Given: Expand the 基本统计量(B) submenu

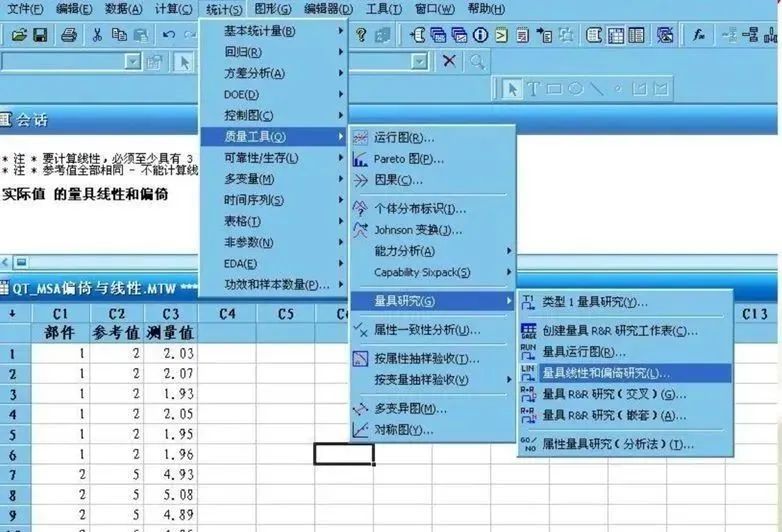Looking at the screenshot, I should click(x=274, y=31).
